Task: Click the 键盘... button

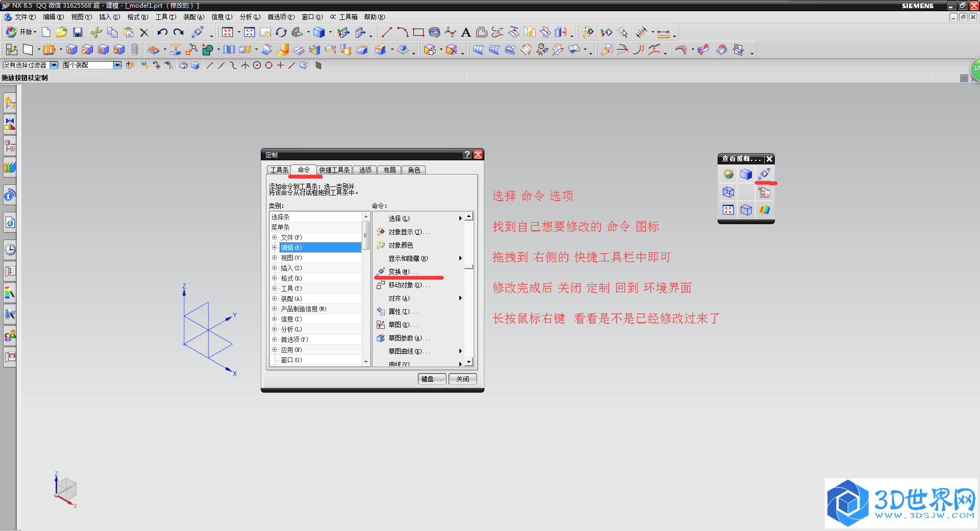Action: pyautogui.click(x=432, y=379)
